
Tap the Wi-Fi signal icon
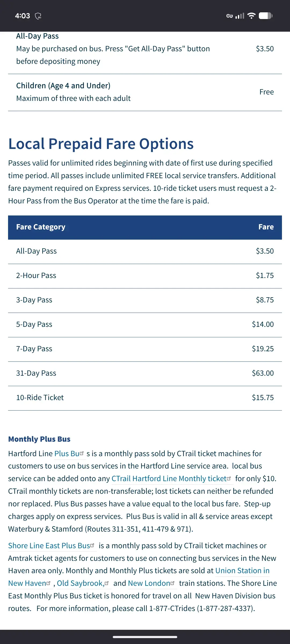[x=251, y=16]
